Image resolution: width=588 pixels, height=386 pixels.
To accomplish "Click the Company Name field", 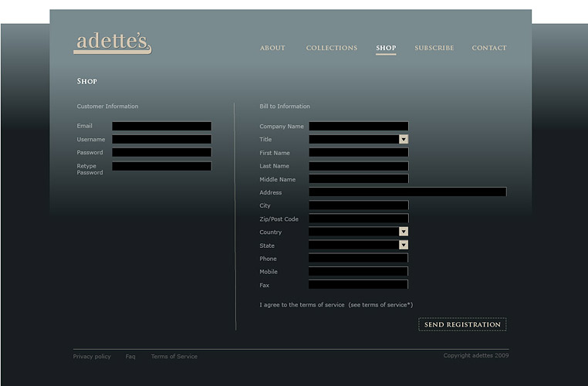I will click(x=358, y=126).
